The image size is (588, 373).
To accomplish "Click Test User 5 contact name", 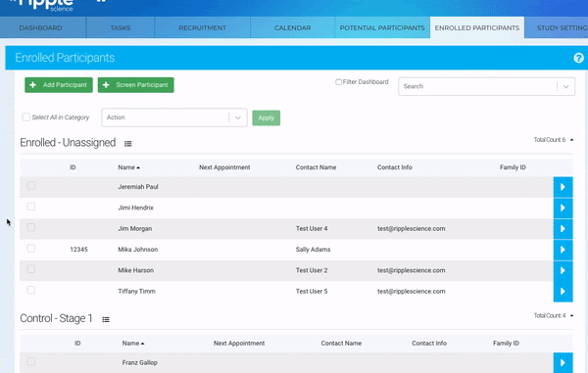I will 312,292.
